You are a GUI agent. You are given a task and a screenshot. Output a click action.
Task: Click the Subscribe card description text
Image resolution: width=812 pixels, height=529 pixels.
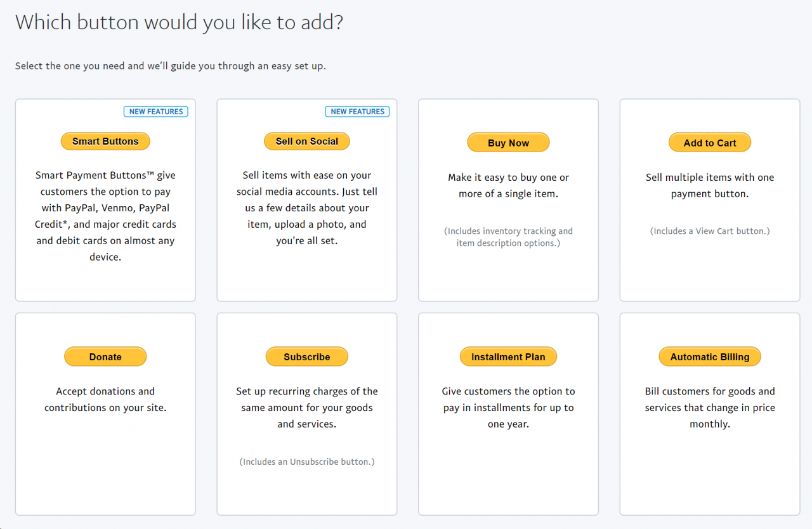[x=307, y=407]
